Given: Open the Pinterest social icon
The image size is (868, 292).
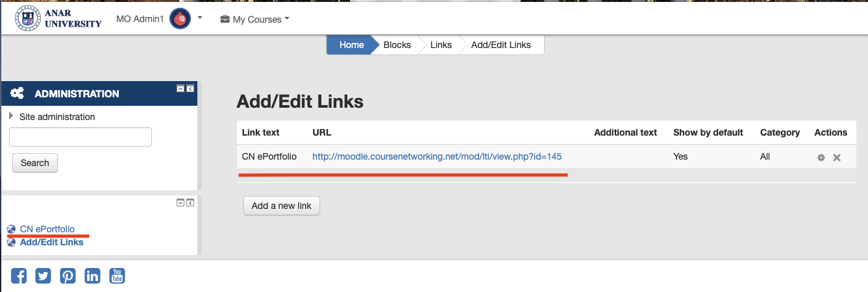Looking at the screenshot, I should (x=68, y=276).
